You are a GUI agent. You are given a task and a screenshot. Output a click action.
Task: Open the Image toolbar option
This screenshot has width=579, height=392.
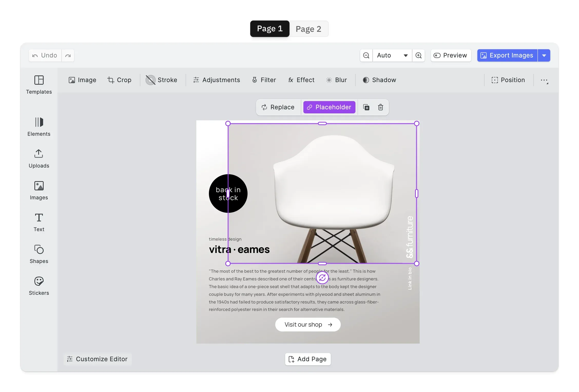82,80
